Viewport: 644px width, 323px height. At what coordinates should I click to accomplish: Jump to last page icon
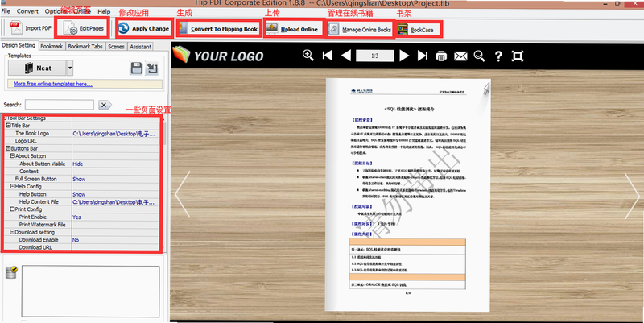(423, 56)
